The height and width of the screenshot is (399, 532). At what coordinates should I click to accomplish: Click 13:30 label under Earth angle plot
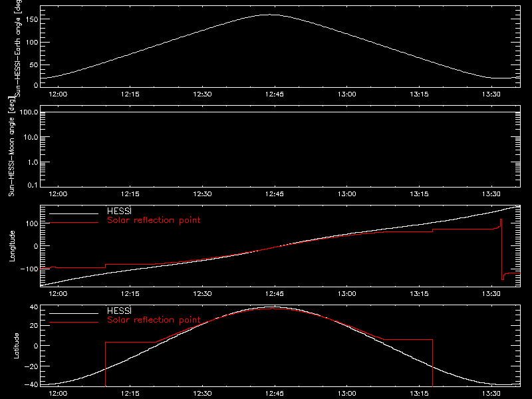tap(491, 94)
